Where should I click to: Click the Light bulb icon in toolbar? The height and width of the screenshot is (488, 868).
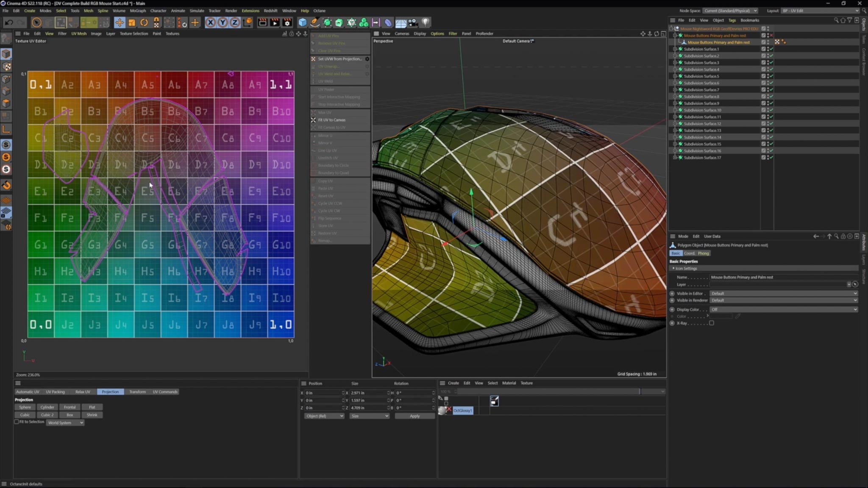point(426,22)
